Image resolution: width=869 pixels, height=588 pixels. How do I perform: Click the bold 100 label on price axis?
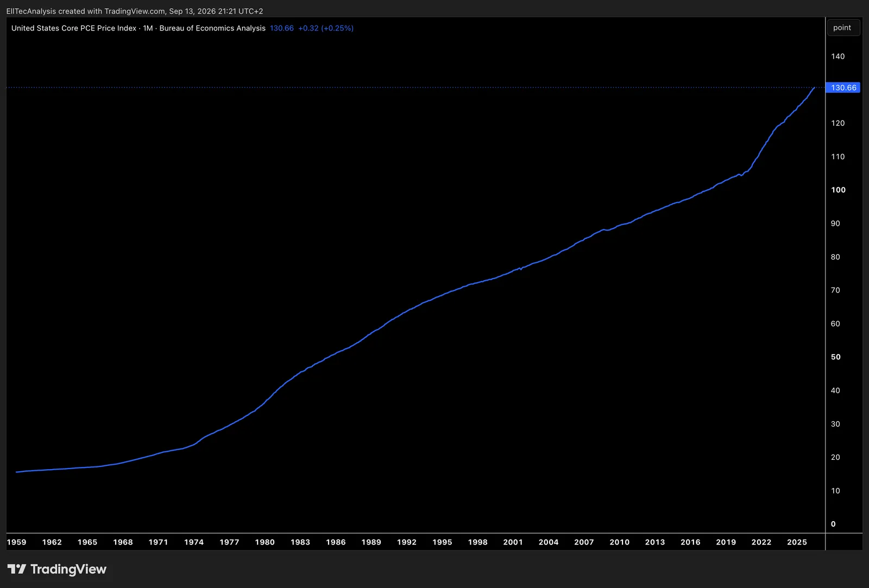pos(839,190)
